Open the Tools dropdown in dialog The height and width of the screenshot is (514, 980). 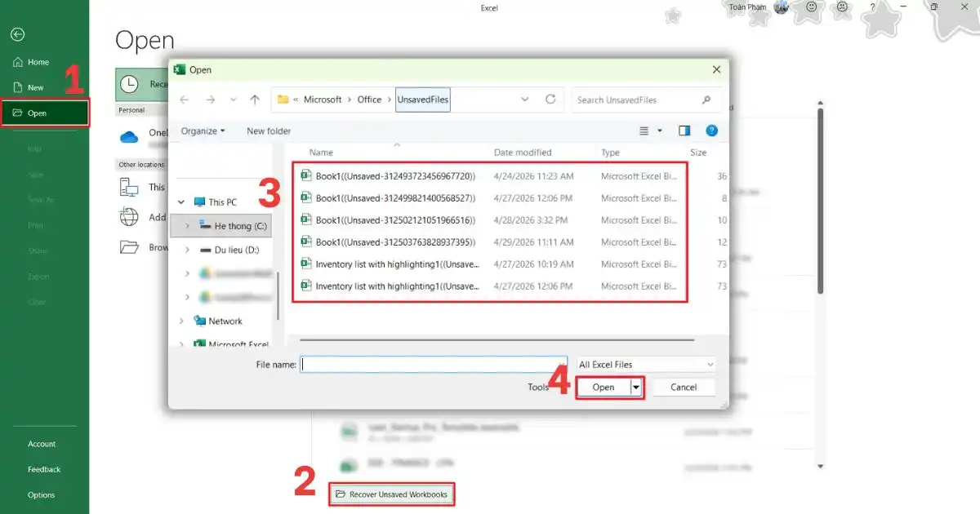[x=540, y=387]
